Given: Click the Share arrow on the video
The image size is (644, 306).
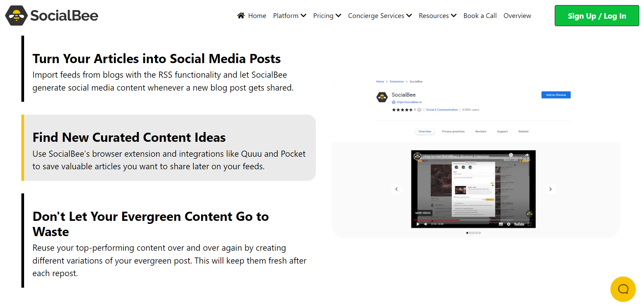Looking at the screenshot, I should pos(527,155).
